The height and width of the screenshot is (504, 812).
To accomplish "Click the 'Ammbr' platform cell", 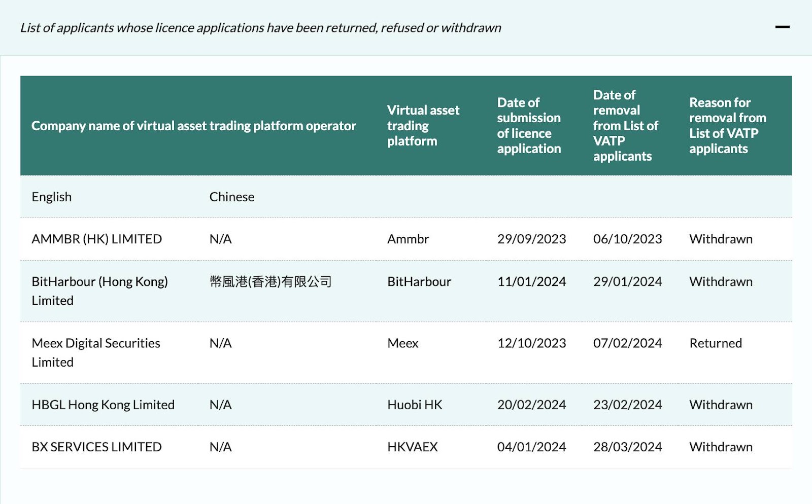I will pyautogui.click(x=408, y=239).
